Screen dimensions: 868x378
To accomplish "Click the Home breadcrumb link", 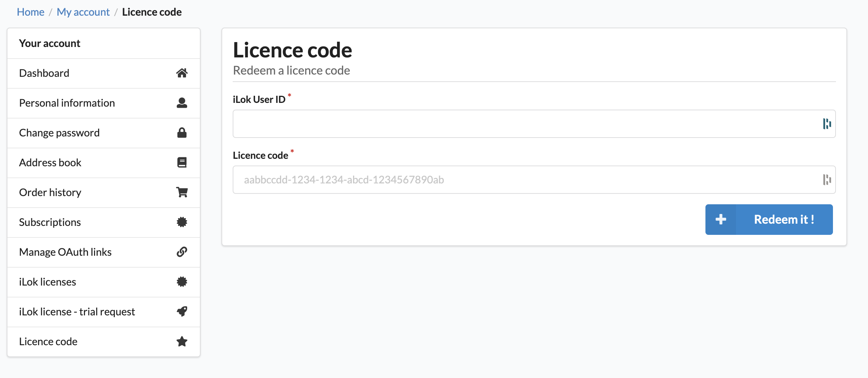I will coord(31,12).
